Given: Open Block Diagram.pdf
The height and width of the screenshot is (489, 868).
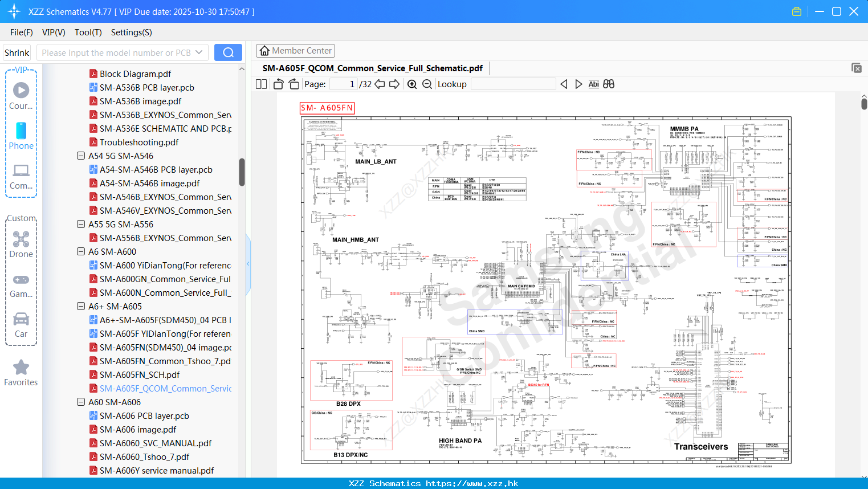Looking at the screenshot, I should 130,74.
